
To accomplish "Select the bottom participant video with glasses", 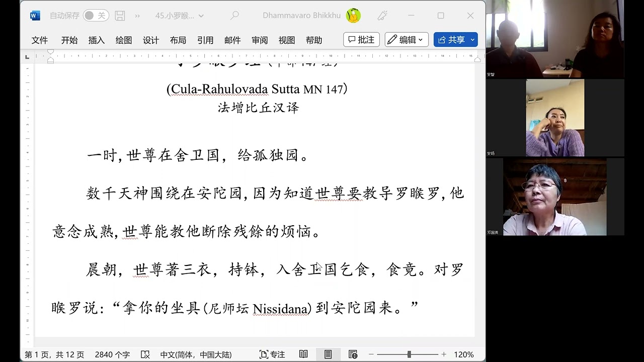I will click(555, 197).
